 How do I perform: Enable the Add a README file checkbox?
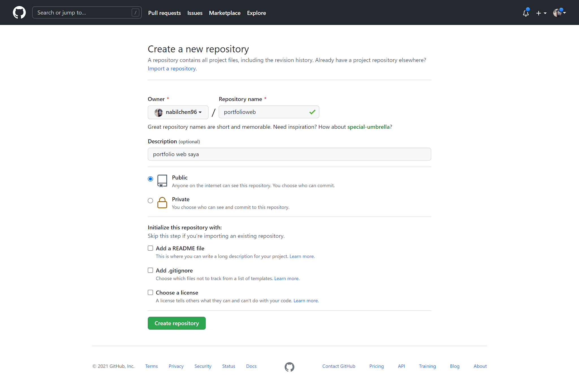point(150,248)
